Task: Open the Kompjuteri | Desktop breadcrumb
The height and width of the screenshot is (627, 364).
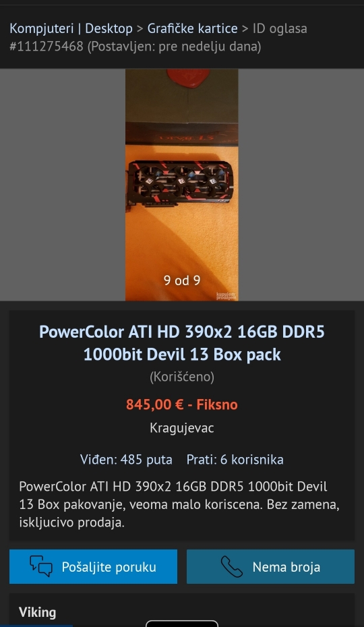Action: tap(71, 28)
